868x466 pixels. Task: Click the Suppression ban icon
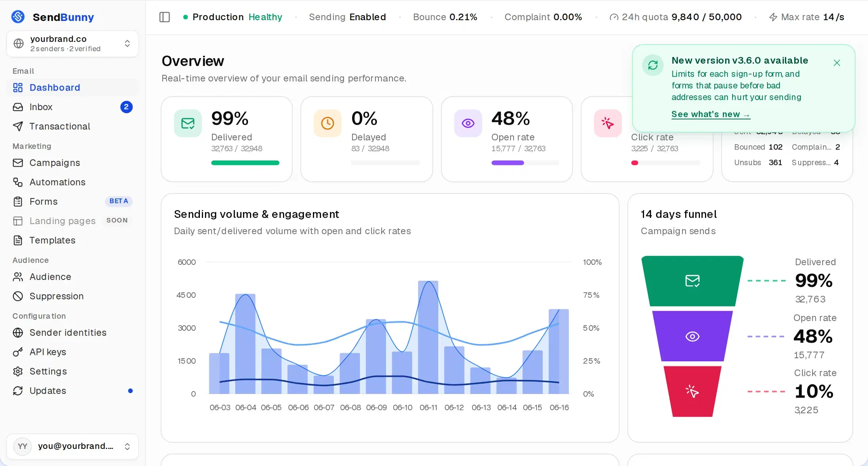coord(18,296)
